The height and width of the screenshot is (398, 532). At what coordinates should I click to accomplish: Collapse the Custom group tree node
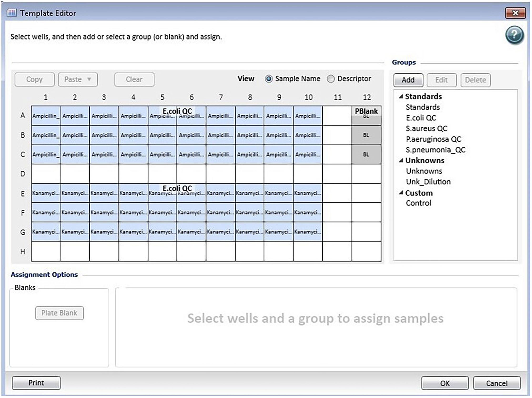[401, 193]
